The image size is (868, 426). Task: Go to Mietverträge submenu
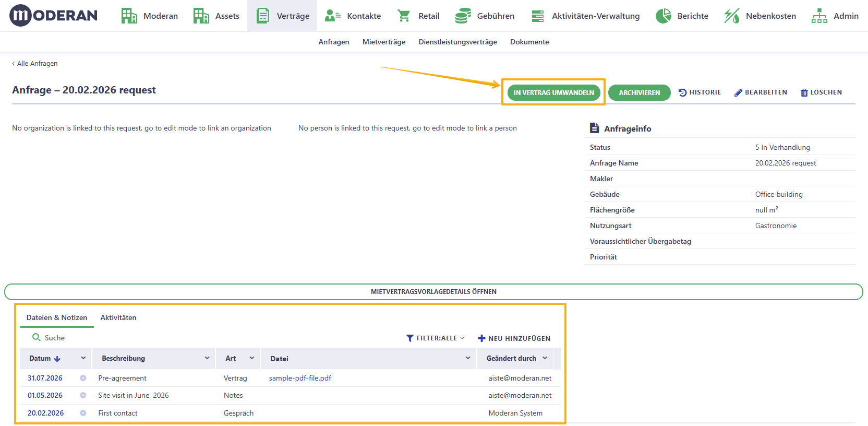(x=384, y=42)
